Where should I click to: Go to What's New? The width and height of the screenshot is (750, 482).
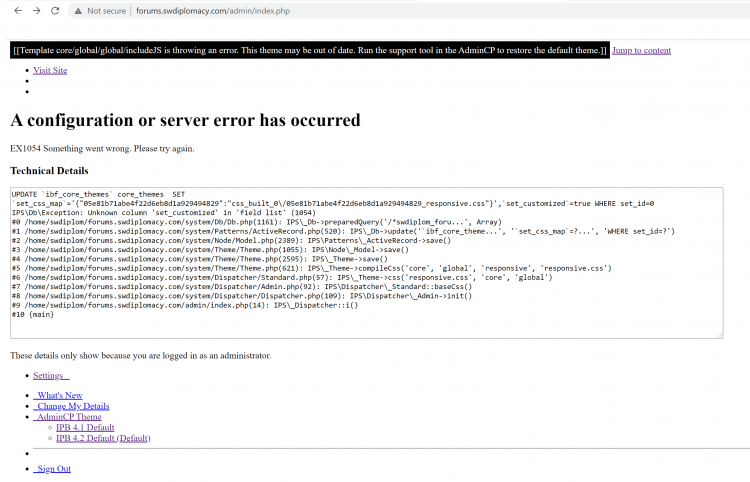click(x=59, y=396)
